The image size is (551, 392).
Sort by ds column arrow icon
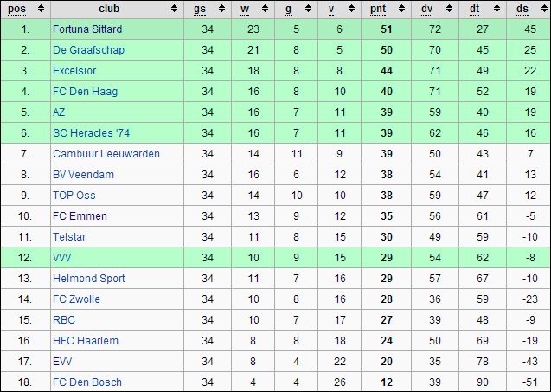(x=543, y=9)
